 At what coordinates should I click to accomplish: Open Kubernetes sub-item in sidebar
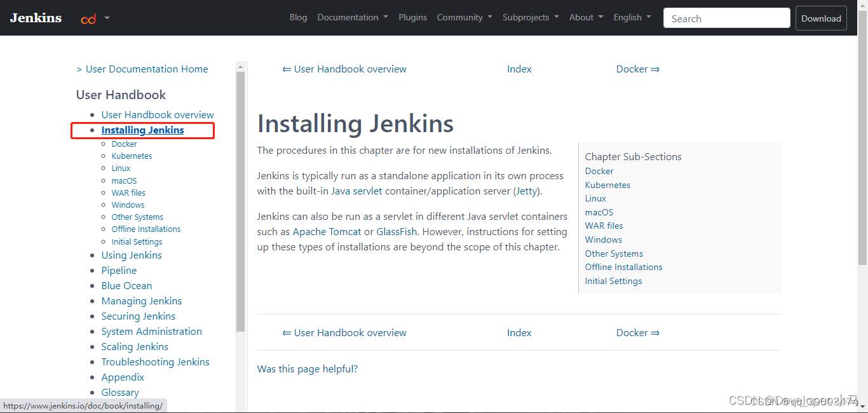132,156
